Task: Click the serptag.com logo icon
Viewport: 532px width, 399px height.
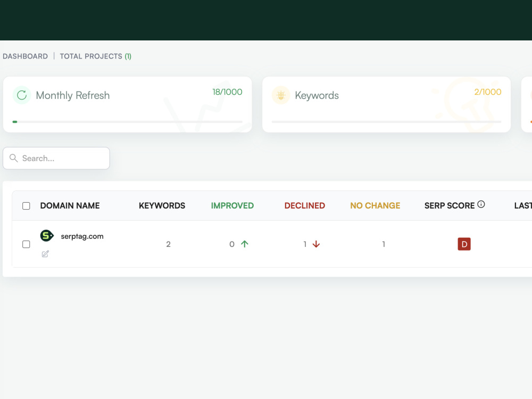Action: pyautogui.click(x=47, y=236)
